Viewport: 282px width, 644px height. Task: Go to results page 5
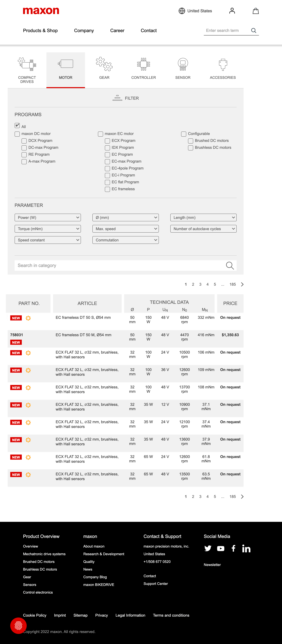pos(215,284)
